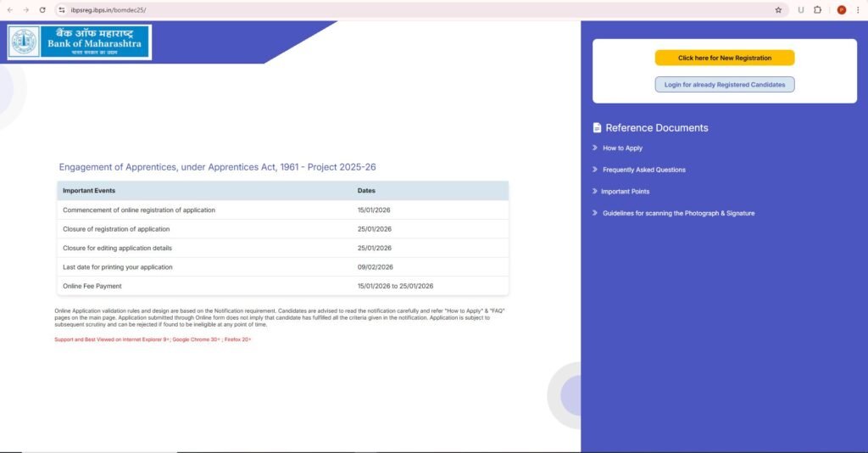Login for already Registered Candidates

724,85
